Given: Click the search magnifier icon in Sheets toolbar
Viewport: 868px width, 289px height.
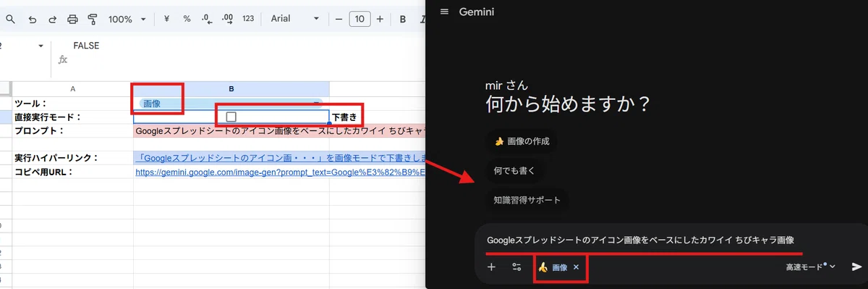Looking at the screenshot, I should [x=10, y=19].
